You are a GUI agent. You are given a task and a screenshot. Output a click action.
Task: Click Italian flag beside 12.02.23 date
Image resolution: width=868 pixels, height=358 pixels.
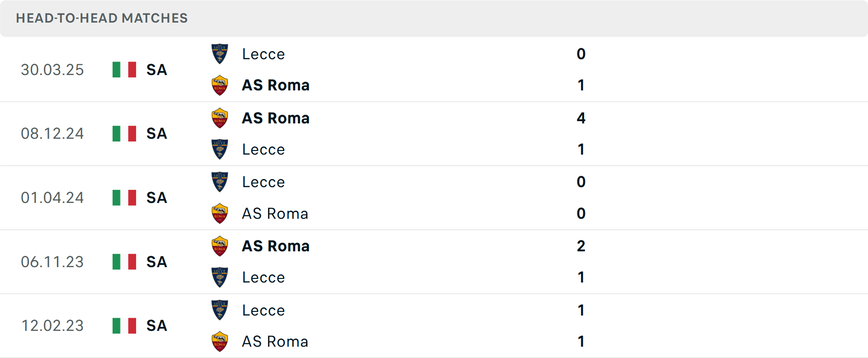124,325
